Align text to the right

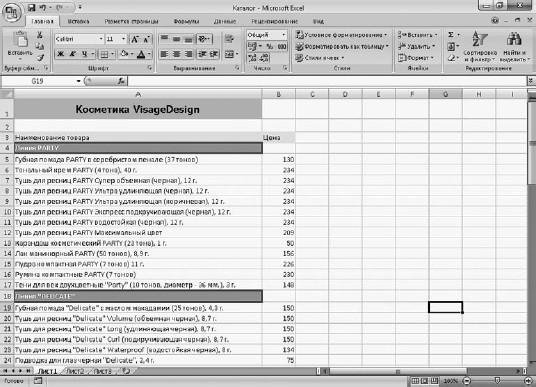[x=188, y=54]
